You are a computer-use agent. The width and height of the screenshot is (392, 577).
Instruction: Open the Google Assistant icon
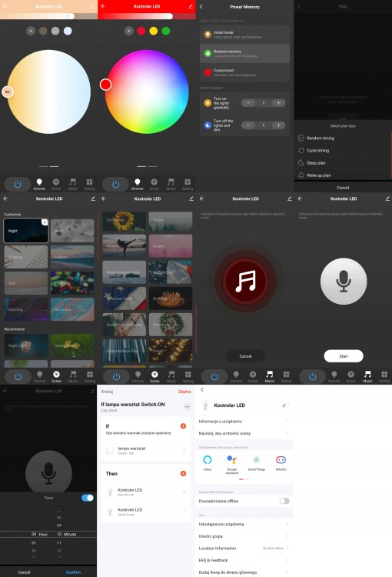tap(231, 459)
